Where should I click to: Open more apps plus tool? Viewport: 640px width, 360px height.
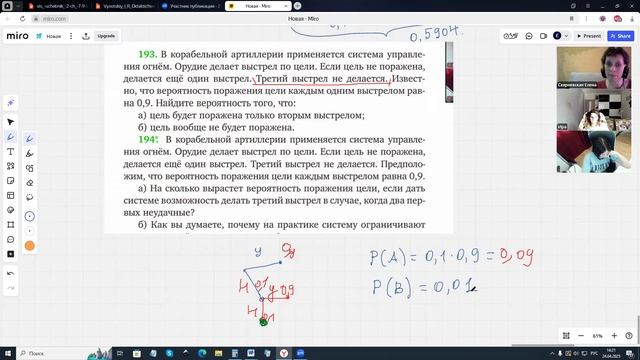(11, 254)
